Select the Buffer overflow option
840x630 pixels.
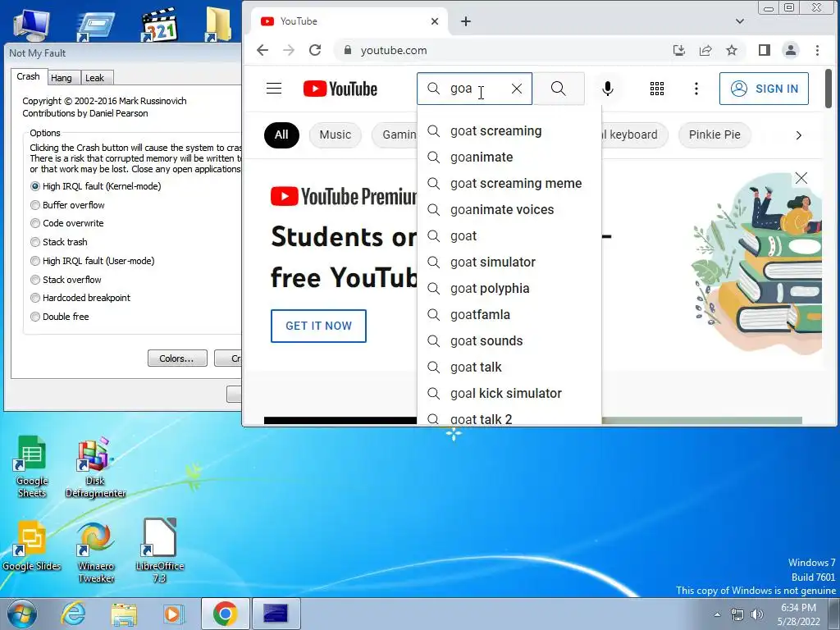(67, 205)
